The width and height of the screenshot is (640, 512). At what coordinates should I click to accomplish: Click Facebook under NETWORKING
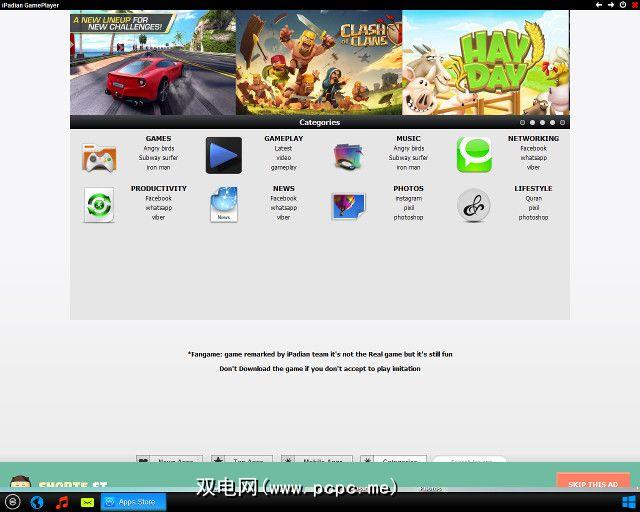[x=533, y=148]
